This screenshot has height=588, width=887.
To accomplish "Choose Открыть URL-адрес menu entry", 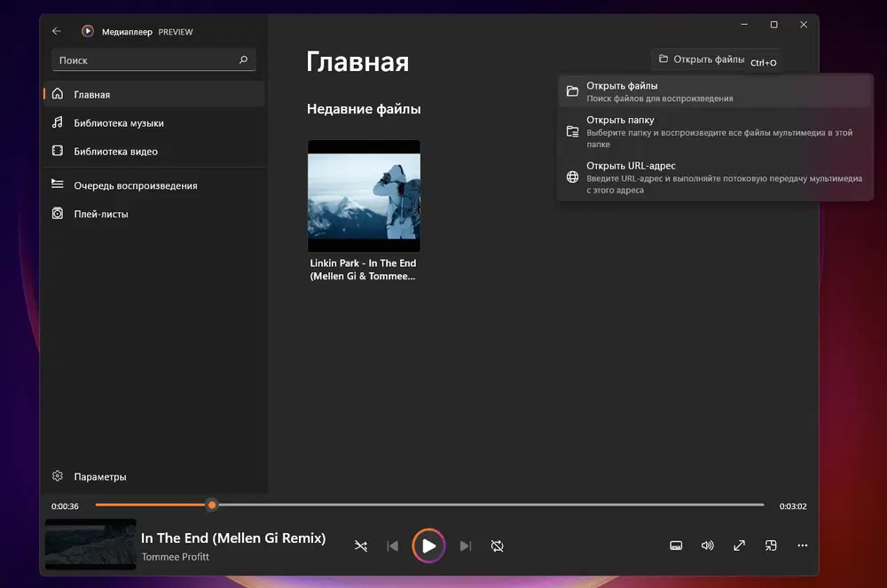I will 715,177.
